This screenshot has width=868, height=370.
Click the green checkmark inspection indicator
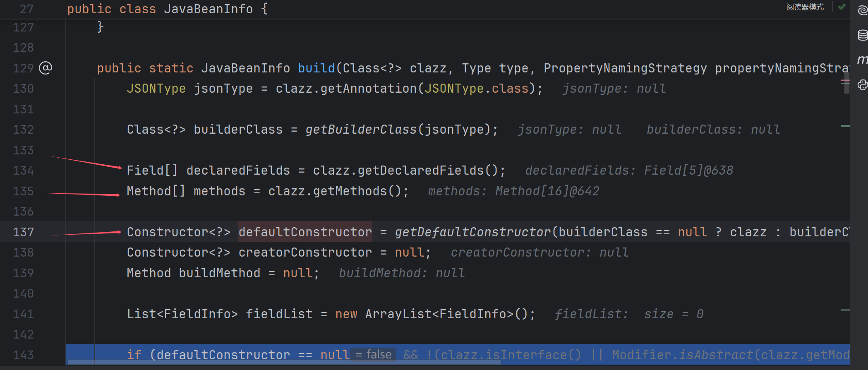click(842, 7)
